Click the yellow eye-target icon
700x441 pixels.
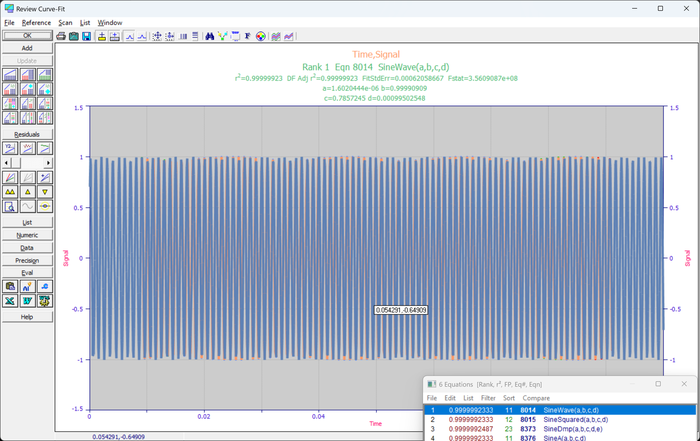pyautogui.click(x=45, y=206)
